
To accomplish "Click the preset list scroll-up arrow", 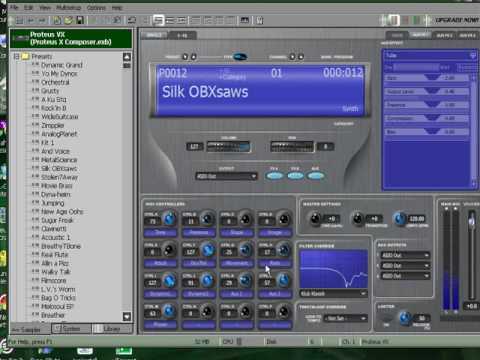I will (x=127, y=57).
